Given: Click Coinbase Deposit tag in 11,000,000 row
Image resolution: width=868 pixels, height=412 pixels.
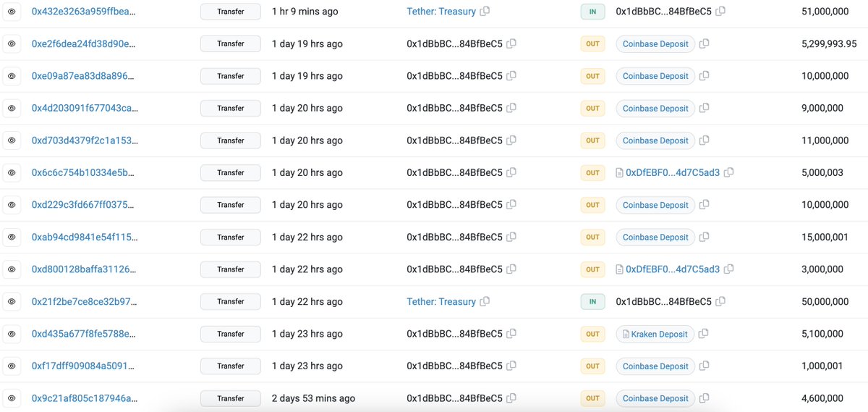Looking at the screenshot, I should pos(655,140).
